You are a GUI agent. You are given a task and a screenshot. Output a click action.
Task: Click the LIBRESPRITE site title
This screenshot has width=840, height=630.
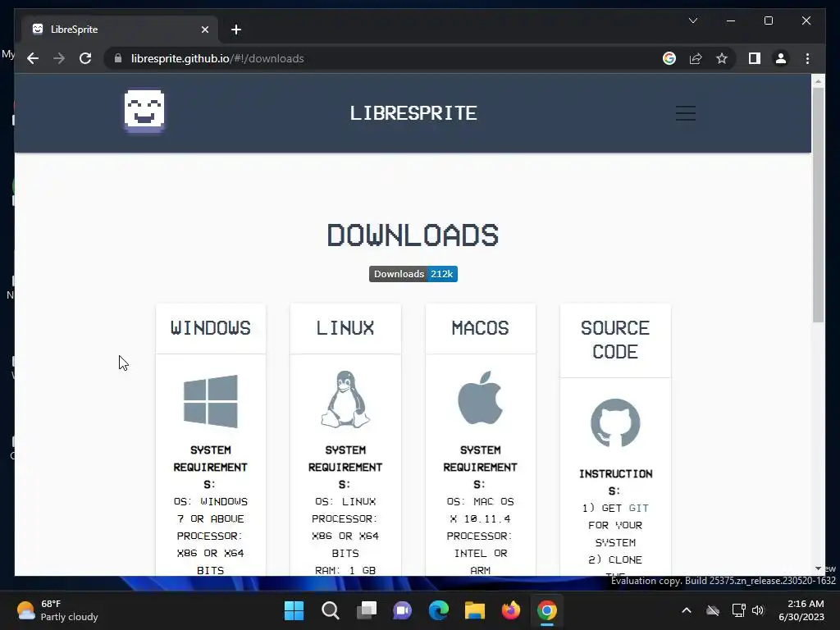[413, 113]
